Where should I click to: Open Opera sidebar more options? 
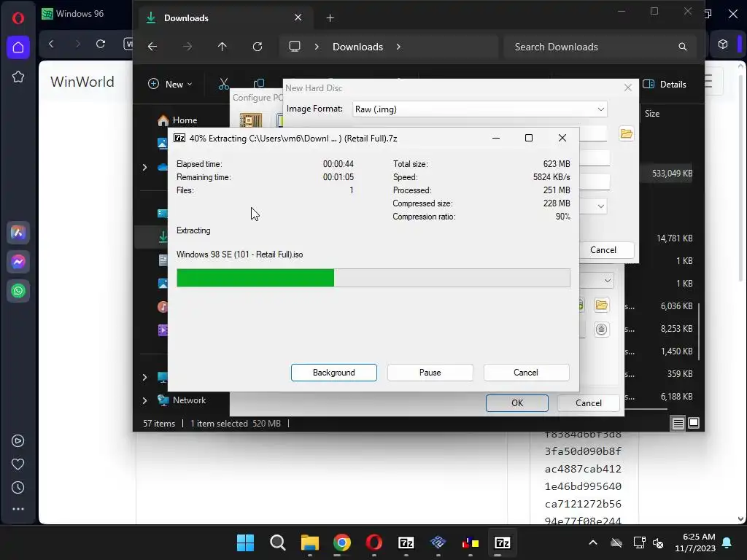(18, 509)
